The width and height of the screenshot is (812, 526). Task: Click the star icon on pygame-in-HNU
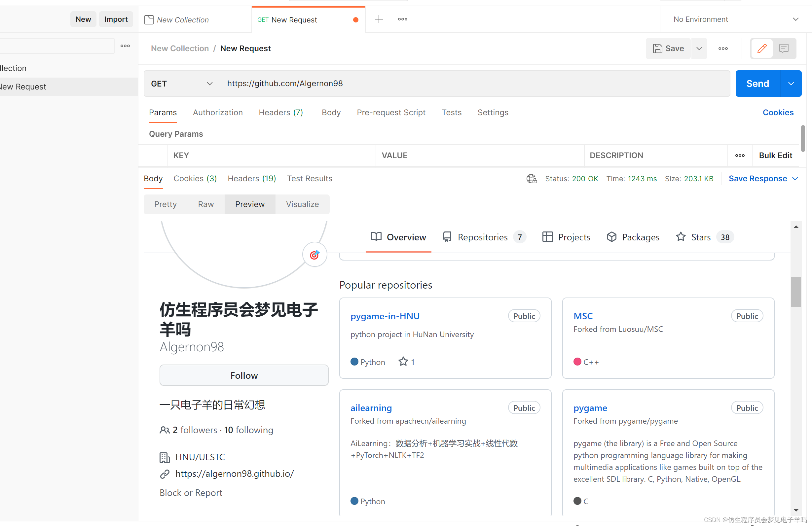pos(403,362)
